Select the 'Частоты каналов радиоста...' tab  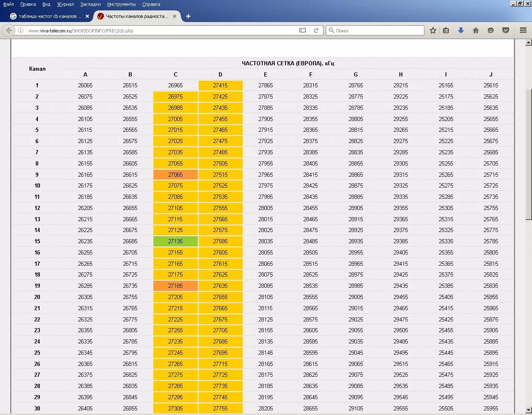point(136,16)
